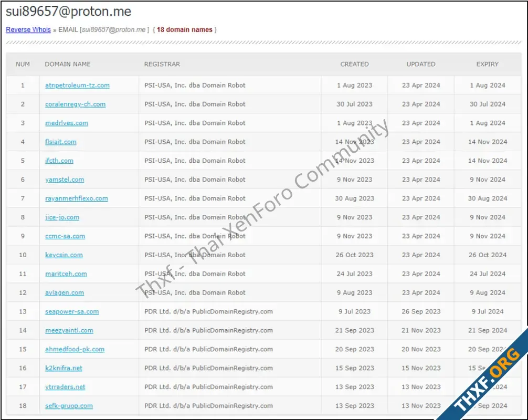Viewport: 528px width, 420px height.
Task: Click the EXPIRY column header
Action: click(x=488, y=64)
